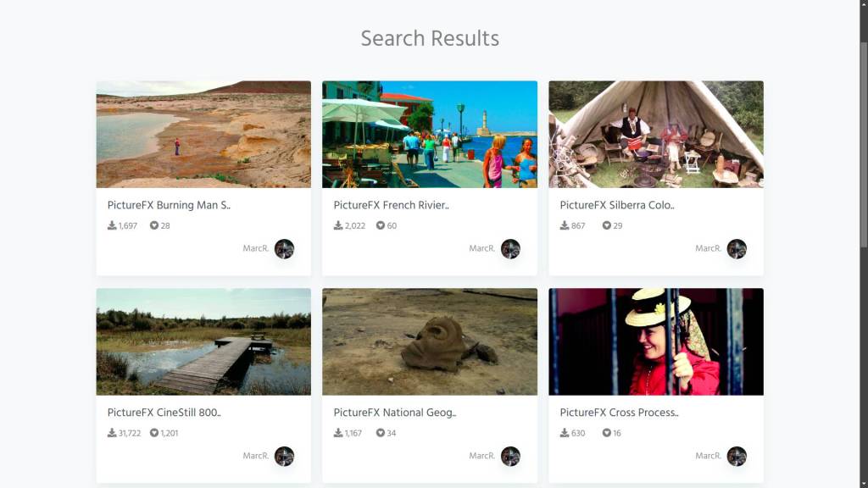
Task: Open the desert lake thumbnail image
Action: tap(203, 135)
